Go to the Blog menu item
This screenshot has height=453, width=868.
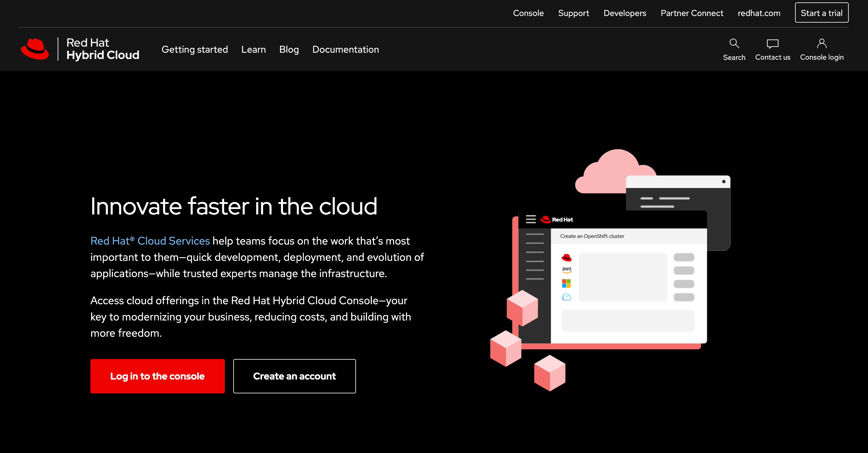click(289, 49)
